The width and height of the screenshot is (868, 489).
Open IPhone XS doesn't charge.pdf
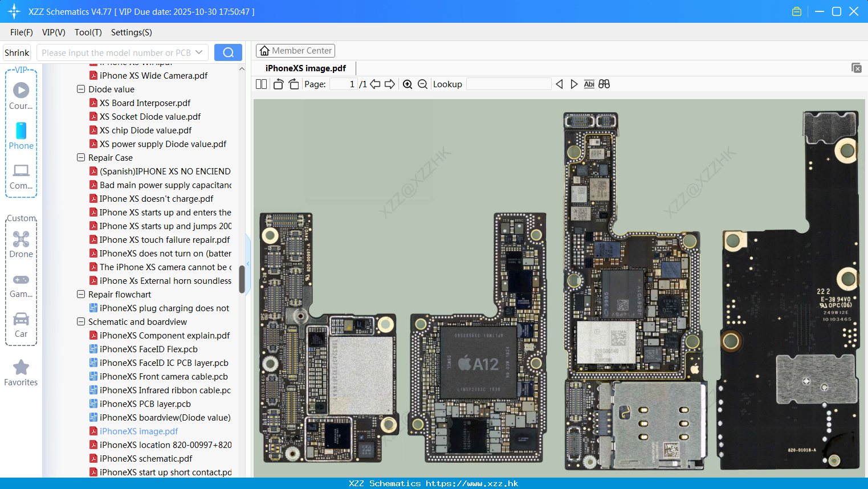[x=156, y=198]
